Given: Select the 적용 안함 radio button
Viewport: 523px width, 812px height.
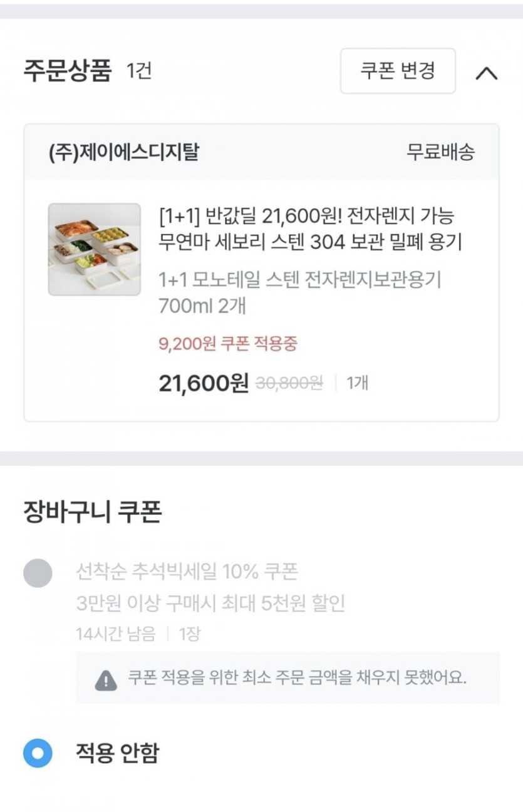Looking at the screenshot, I should coord(38,753).
